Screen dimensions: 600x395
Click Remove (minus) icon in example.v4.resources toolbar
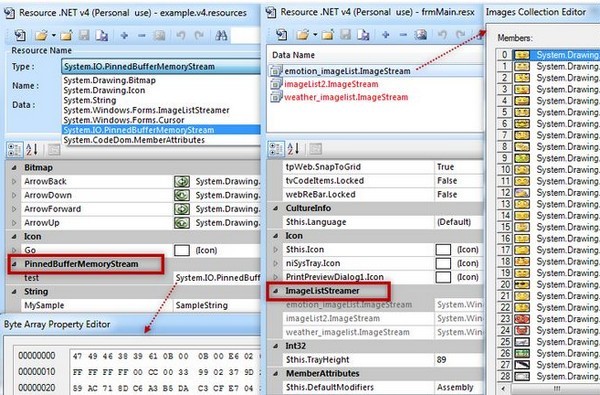click(142, 36)
